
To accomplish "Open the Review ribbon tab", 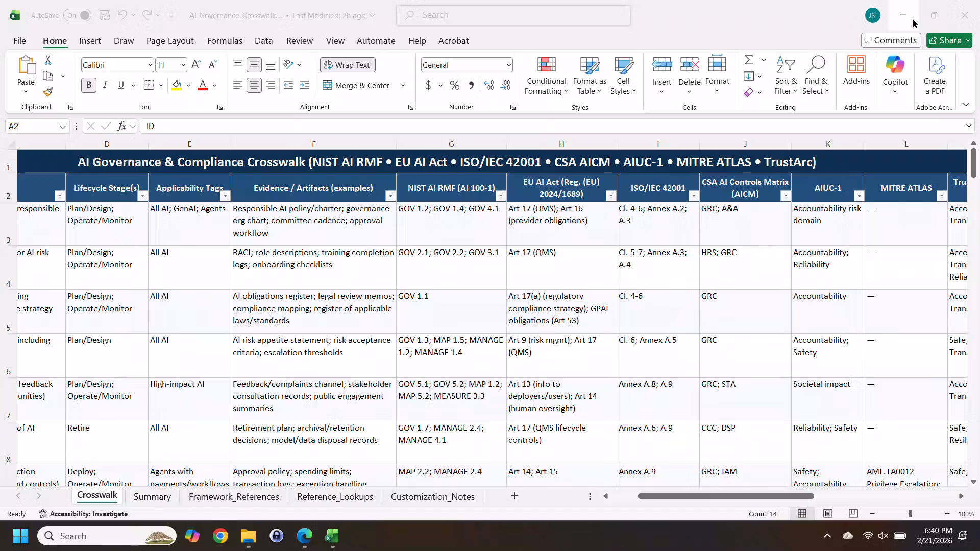I will click(x=300, y=41).
